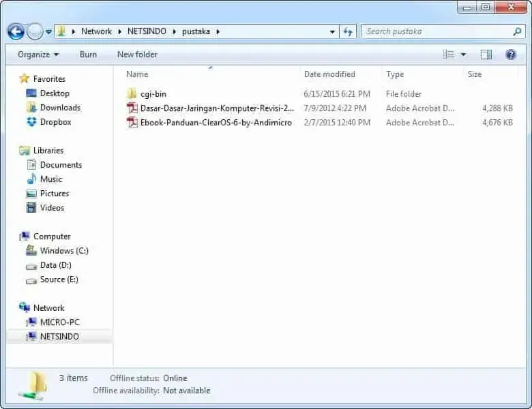Click the Search pustaka input field
This screenshot has width=532, height=409.
(437, 31)
